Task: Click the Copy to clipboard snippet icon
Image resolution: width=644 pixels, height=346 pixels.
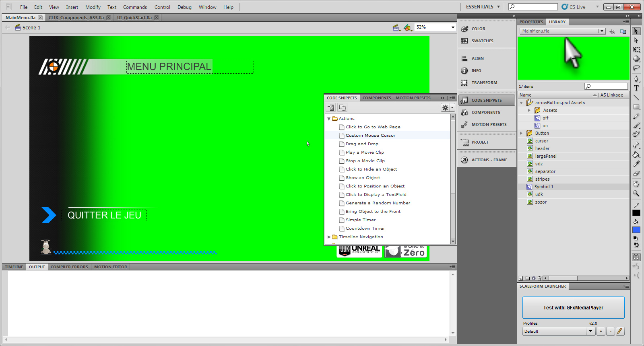Action: coord(342,107)
